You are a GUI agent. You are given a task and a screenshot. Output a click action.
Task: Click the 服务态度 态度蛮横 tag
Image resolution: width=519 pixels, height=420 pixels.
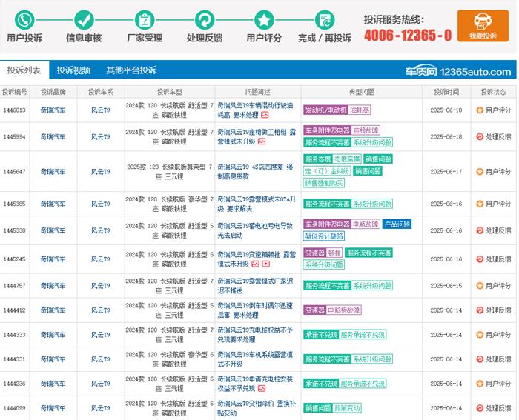pos(332,159)
